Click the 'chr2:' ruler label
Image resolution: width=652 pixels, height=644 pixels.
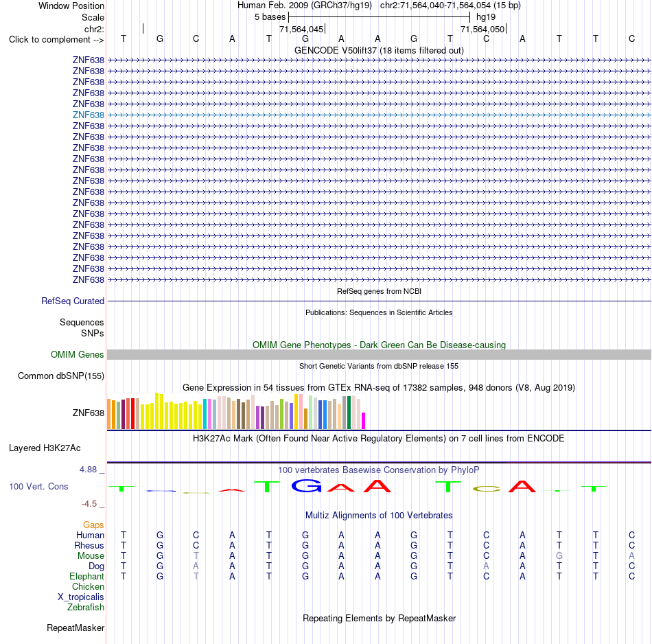point(94,29)
